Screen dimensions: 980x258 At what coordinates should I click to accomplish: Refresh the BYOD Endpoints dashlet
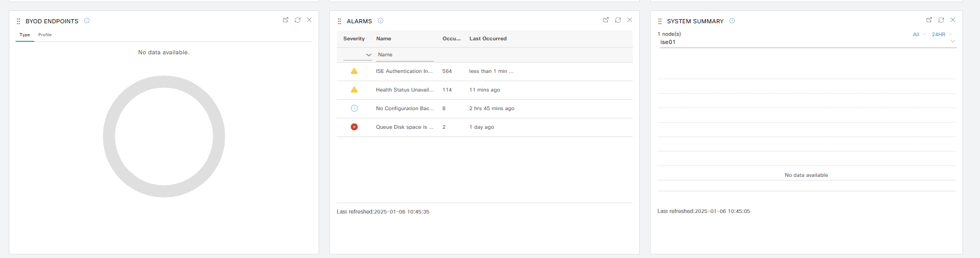[297, 20]
